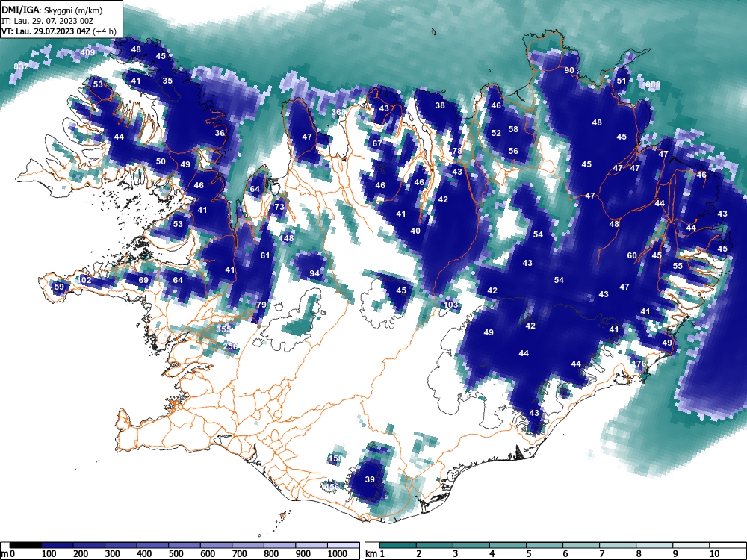
Task: Click the visibility value '59' on the map
Action: click(x=59, y=287)
